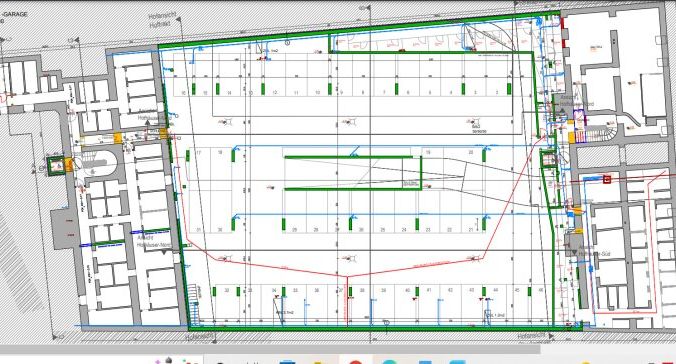The height and width of the screenshot is (364, 676).
Task: Click the Hofansicht label at top left
Action: 163,16
